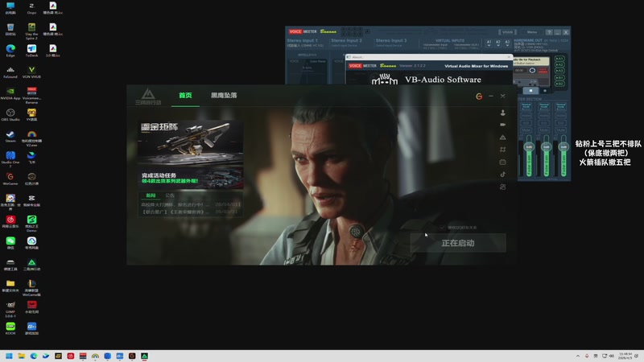Click the TV-shaped icon in launcher sidebar
The height and width of the screenshot is (362, 644).
(x=502, y=162)
